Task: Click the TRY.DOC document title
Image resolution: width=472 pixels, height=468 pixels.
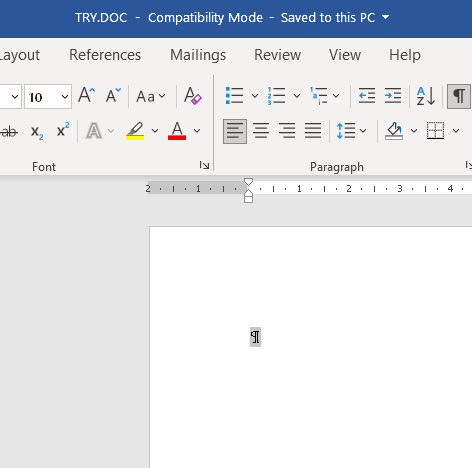Action: 101,18
